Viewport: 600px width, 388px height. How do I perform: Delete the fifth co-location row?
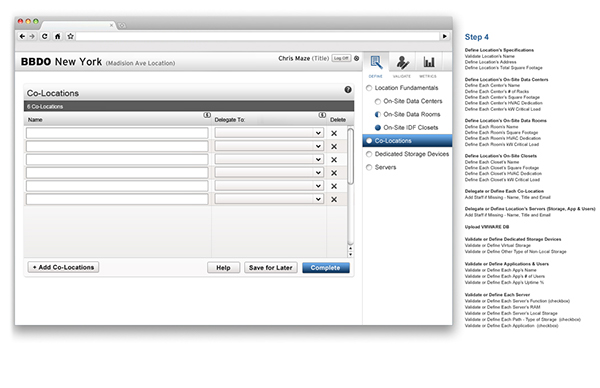tap(334, 186)
